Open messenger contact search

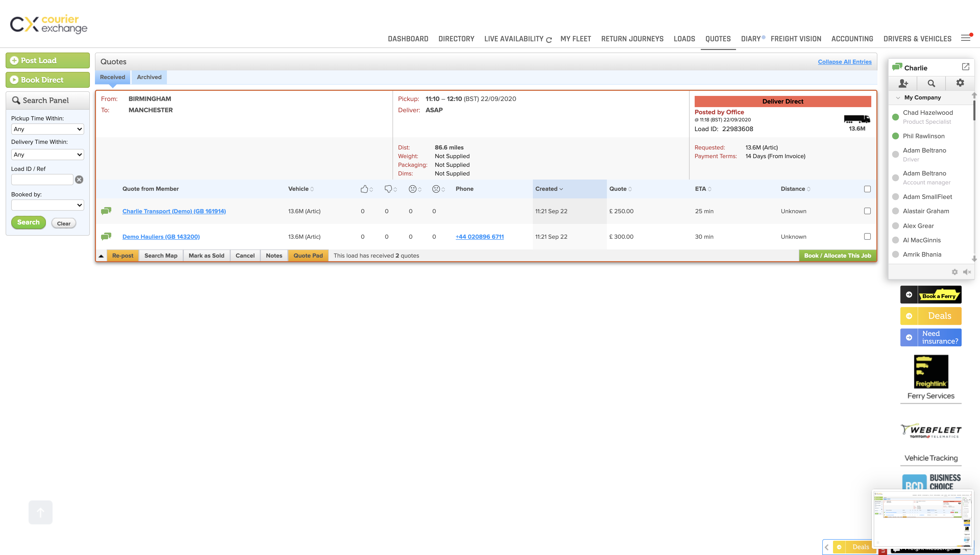click(931, 83)
